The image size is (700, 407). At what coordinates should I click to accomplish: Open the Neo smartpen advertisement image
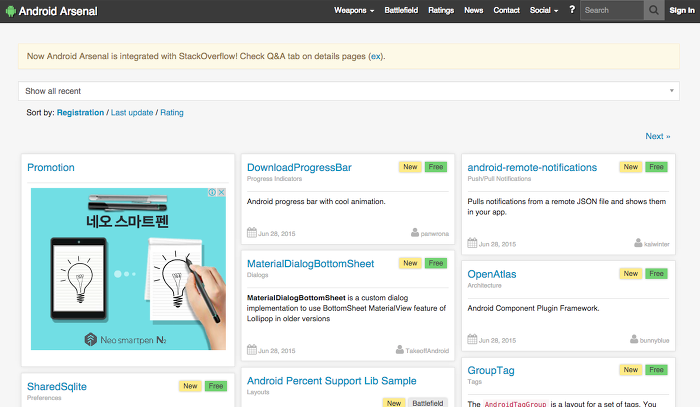[128, 269]
